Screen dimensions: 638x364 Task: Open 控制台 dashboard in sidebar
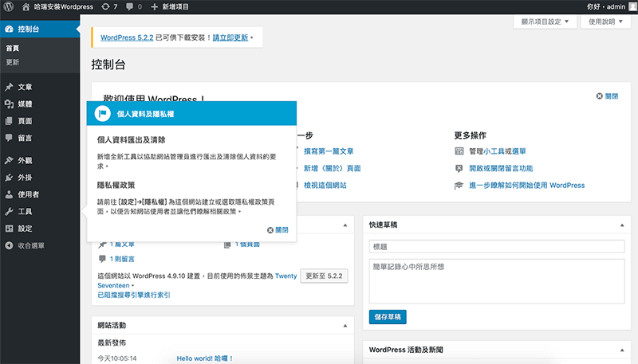coord(40,29)
